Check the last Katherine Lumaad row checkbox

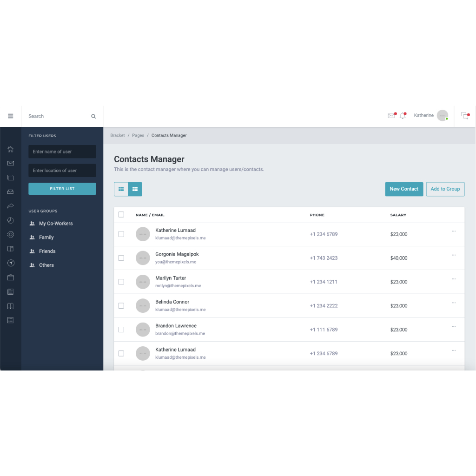[x=121, y=353]
